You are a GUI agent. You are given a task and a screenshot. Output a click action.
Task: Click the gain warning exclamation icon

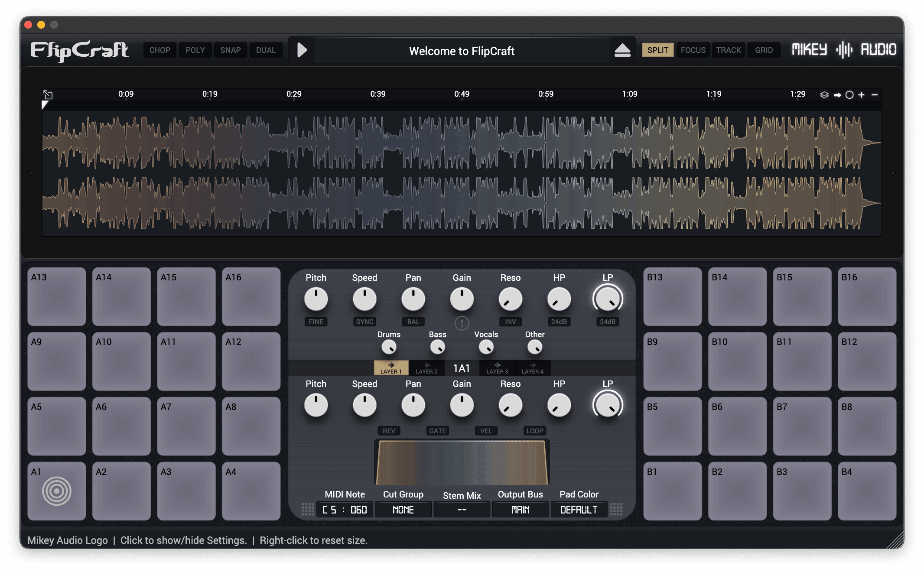(x=462, y=323)
